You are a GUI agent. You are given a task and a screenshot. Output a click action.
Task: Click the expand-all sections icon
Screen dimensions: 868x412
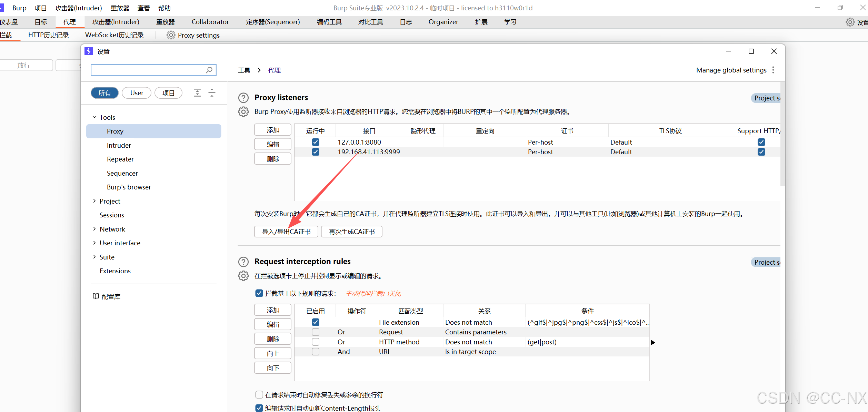pyautogui.click(x=197, y=93)
